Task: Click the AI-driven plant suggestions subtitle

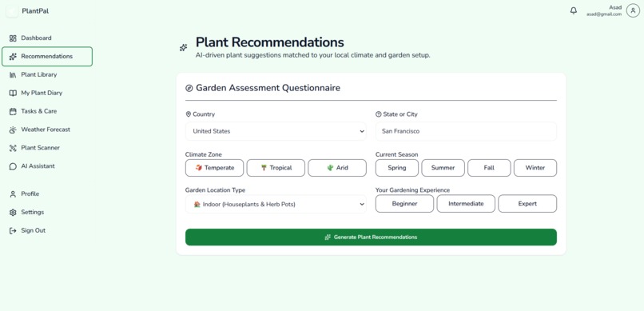Action: (313, 55)
